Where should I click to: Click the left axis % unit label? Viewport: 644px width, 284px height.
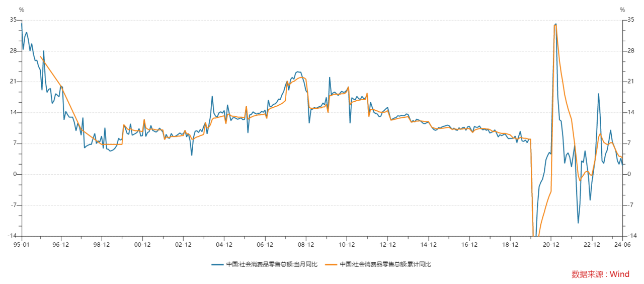[21, 10]
